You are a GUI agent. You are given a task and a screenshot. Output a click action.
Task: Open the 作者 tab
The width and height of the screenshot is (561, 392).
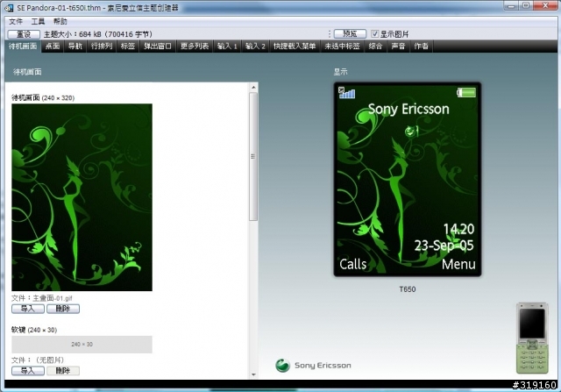[421, 46]
